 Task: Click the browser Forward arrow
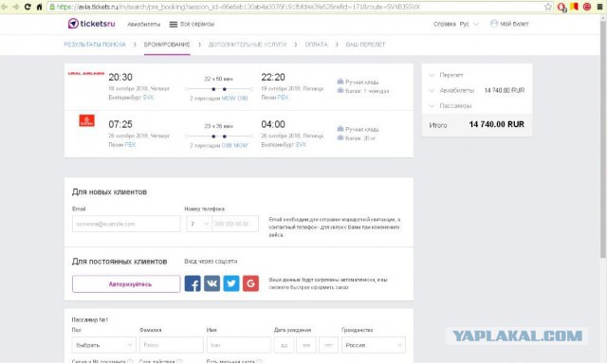tap(16, 7)
